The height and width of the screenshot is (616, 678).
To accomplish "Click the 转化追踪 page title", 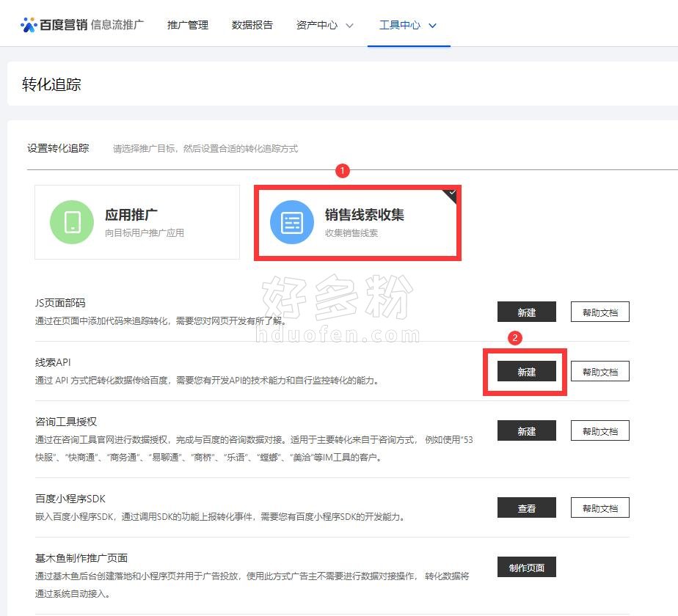I will pos(51,84).
